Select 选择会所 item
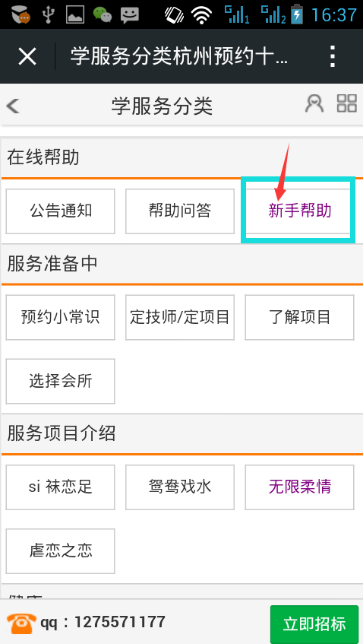The image size is (363, 644). (60, 381)
